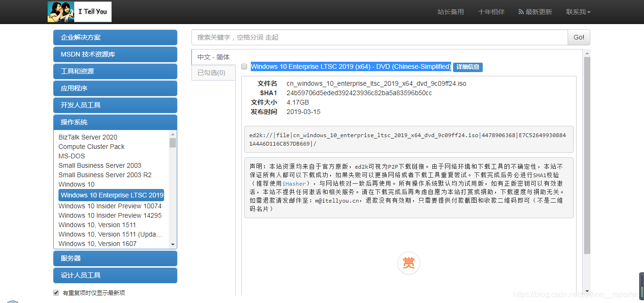
Task: Click the m@itellyou.cn email link
Action: [338, 200]
